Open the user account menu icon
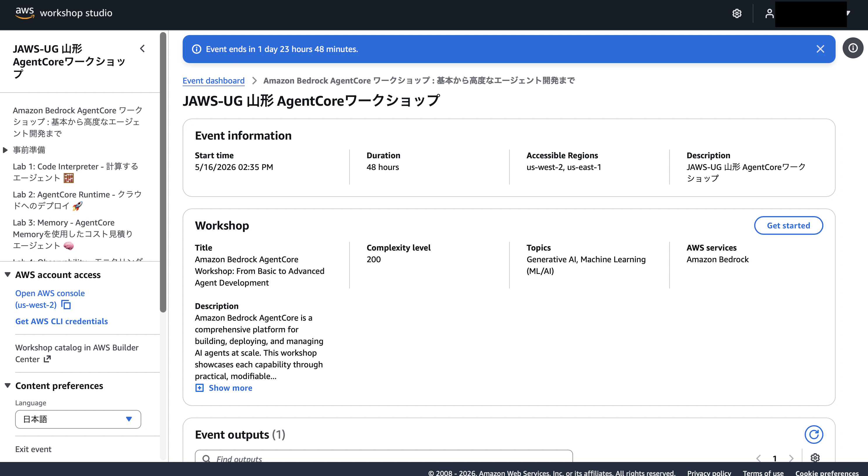Screen dimensions: 868x476 coord(769,13)
